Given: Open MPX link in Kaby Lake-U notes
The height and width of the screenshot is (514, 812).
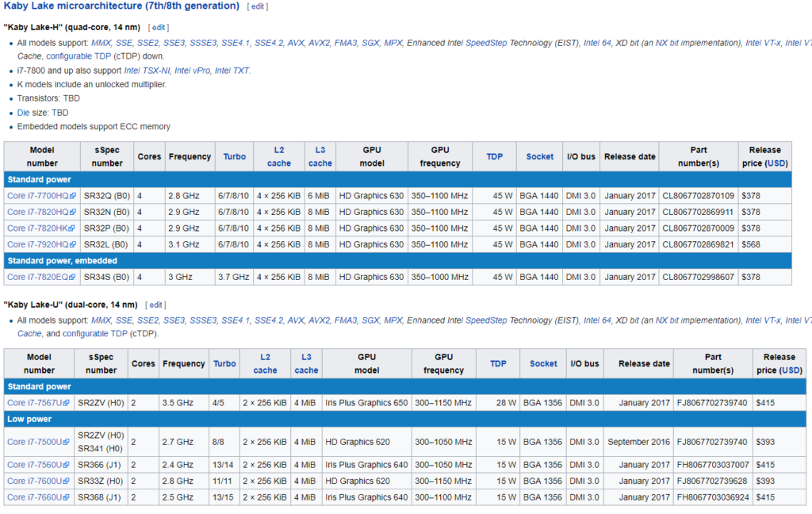Looking at the screenshot, I should pos(393,320).
